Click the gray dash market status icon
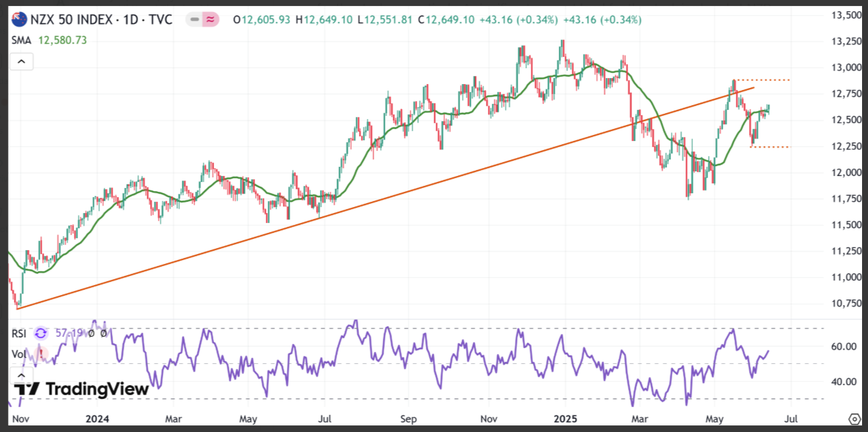Screen dimensions: 868x432 coord(194,20)
